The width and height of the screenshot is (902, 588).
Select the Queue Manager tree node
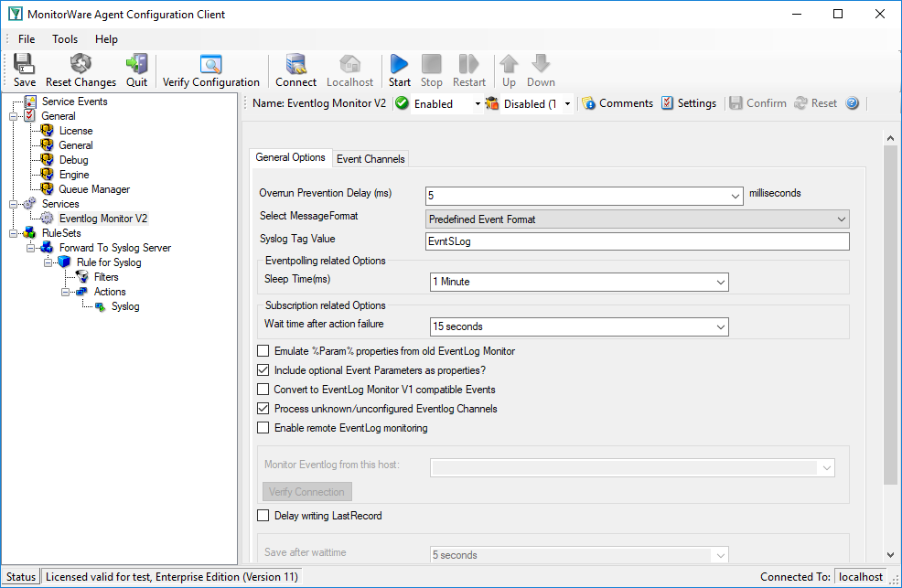click(94, 189)
